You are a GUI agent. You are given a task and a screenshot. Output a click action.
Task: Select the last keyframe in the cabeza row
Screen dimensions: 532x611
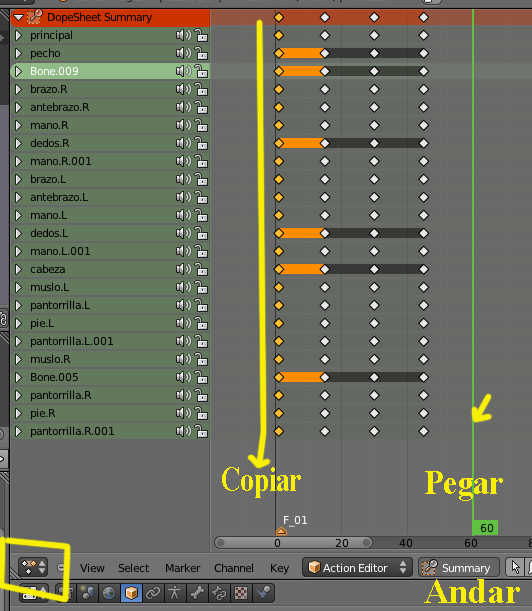point(424,269)
